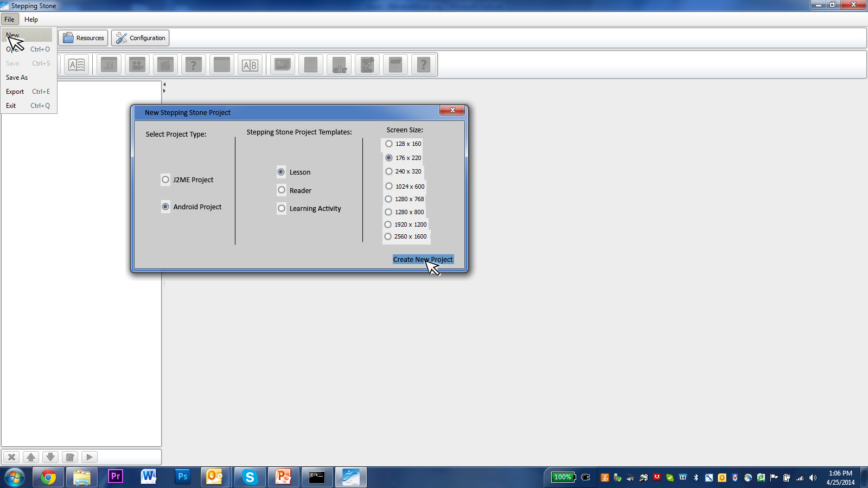Choose the Learning Activity template
868x488 pixels.
coord(282,208)
